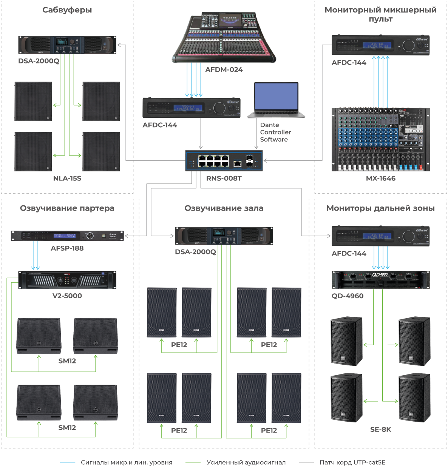The image size is (448, 476).
Task: Click the DSA-2000Q amplifier image under Озвучивание зала
Action: pos(224,236)
